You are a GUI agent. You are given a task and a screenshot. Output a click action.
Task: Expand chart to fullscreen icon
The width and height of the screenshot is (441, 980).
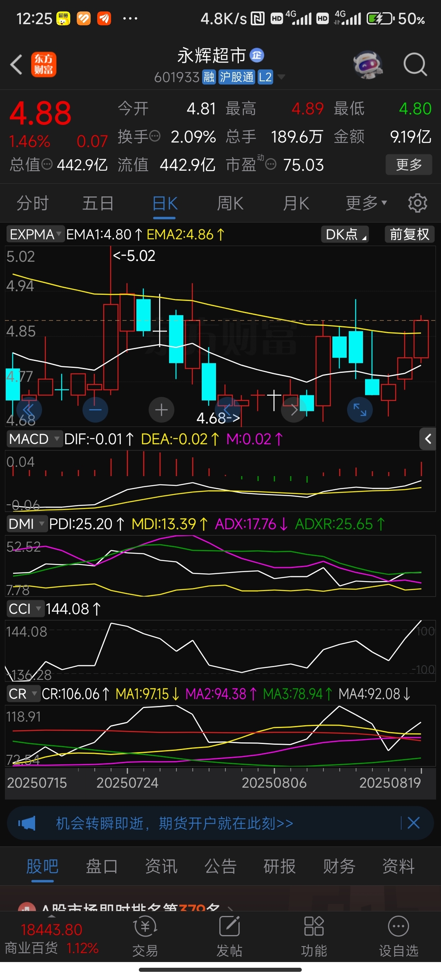(360, 410)
